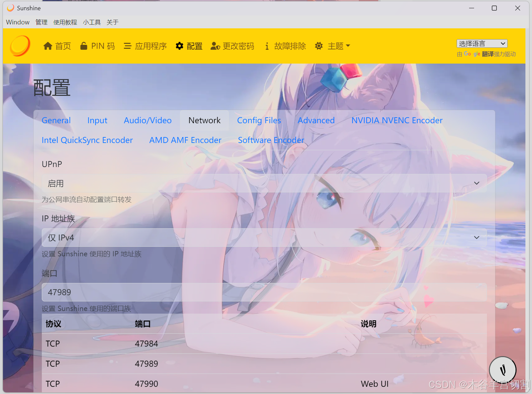Screen dimensions: 532x394
Task: Switch to the General tab
Action: tap(56, 120)
